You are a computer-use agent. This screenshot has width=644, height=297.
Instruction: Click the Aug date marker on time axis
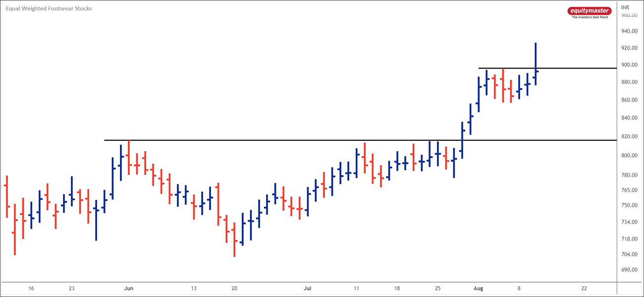478,288
